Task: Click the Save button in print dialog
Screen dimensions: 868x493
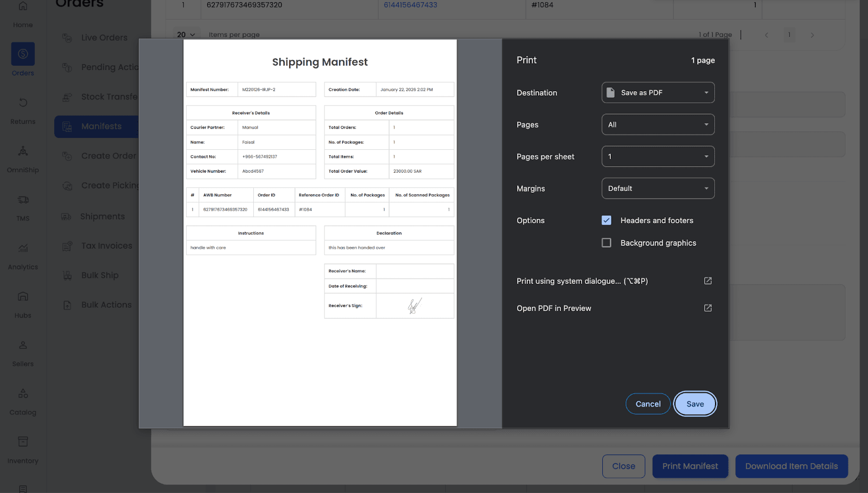Action: click(x=695, y=404)
